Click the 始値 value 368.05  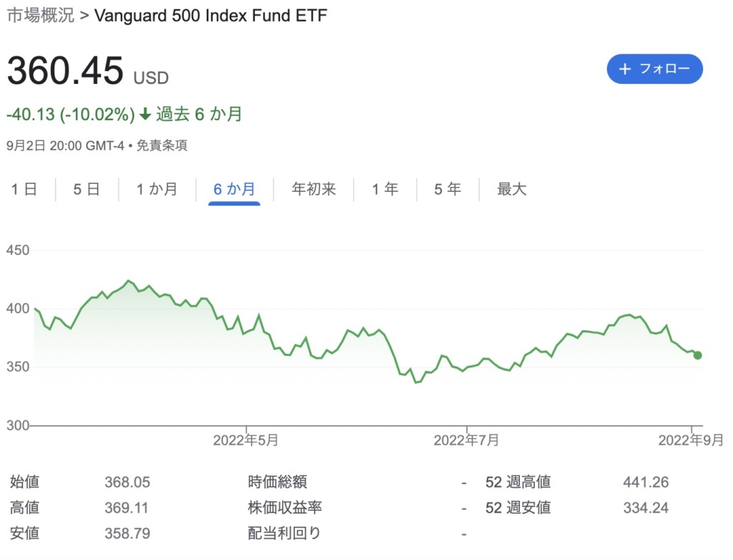pyautogui.click(x=127, y=482)
